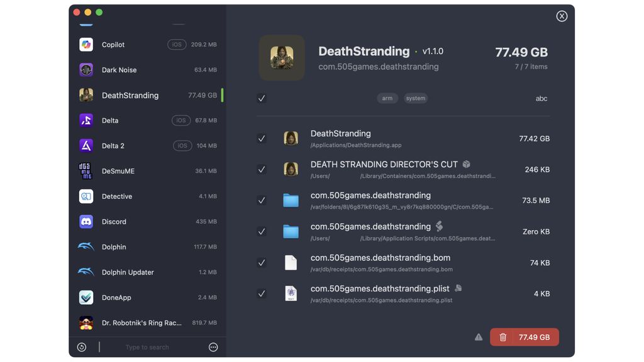644x362 pixels.
Task: Toggle the select-all checkbox above the file list
Action: click(x=262, y=98)
